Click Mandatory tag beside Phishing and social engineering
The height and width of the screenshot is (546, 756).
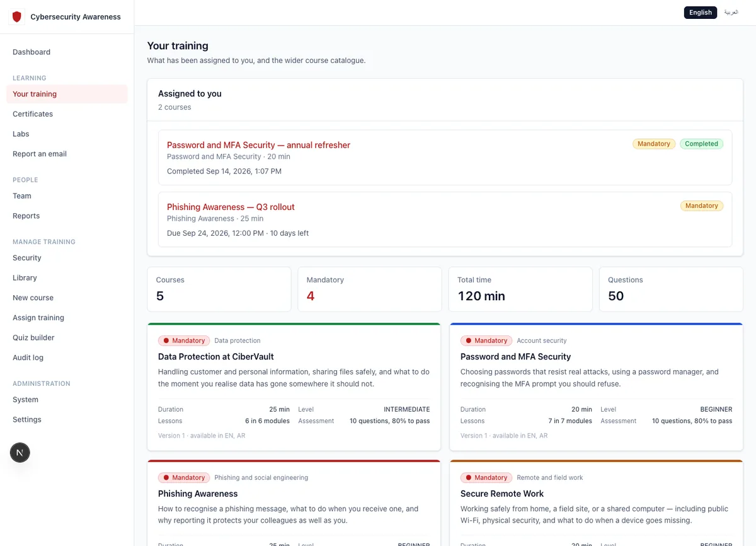184,477
